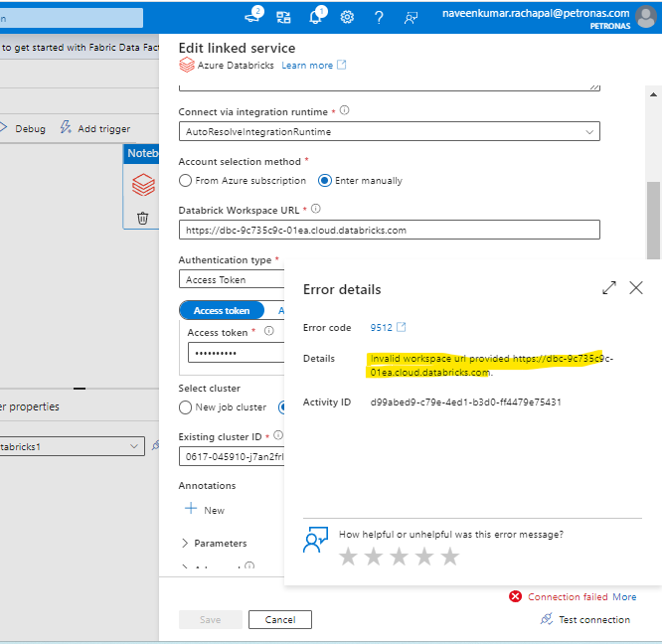Click the vertical scrollbar thumb in edit panel
The image size is (662, 644).
click(653, 221)
